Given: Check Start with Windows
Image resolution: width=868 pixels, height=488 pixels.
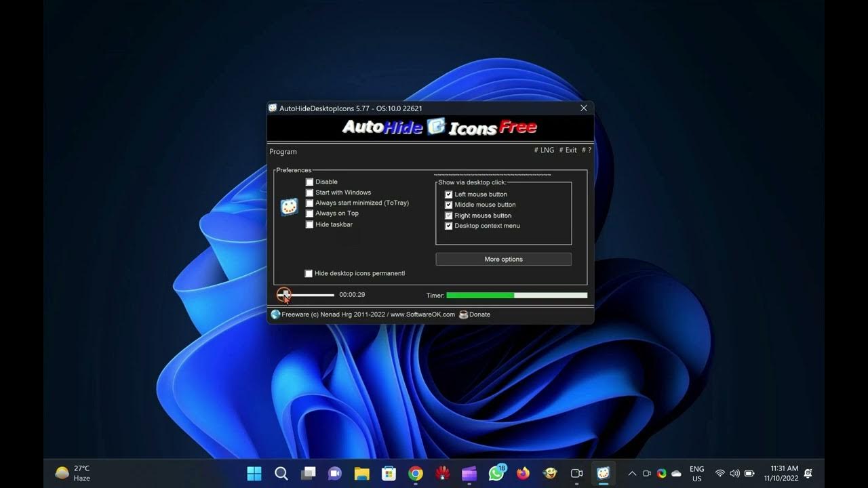Looking at the screenshot, I should (309, 192).
